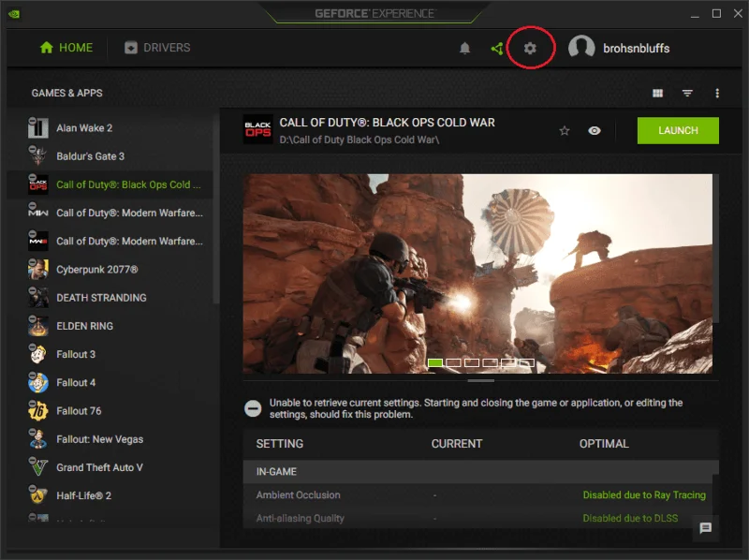Click the NVIDIA logo icon top left

click(x=13, y=13)
